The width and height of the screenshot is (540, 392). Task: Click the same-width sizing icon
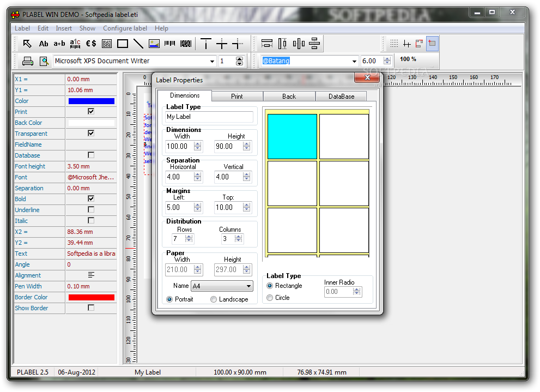(x=267, y=44)
